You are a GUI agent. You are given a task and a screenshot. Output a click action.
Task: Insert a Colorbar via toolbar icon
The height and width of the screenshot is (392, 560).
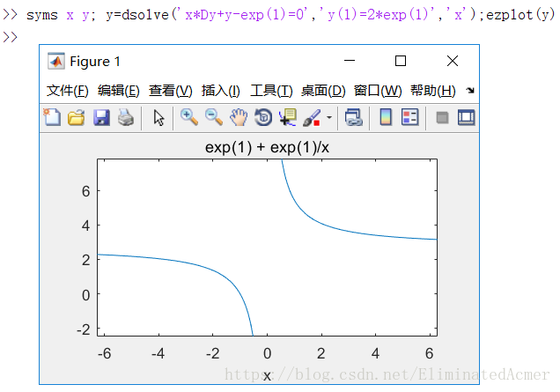click(x=386, y=117)
